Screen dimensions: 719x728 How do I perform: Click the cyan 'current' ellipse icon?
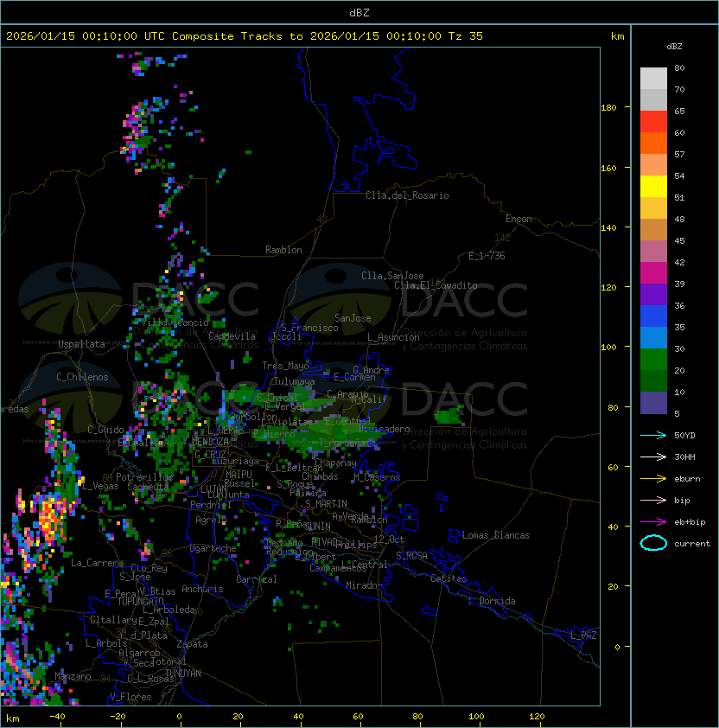(x=653, y=543)
